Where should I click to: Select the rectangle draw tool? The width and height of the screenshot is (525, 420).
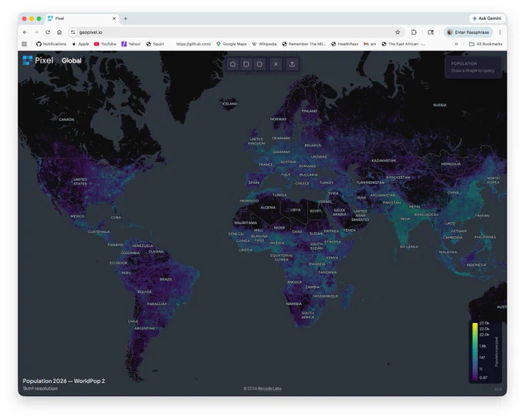pyautogui.click(x=246, y=64)
